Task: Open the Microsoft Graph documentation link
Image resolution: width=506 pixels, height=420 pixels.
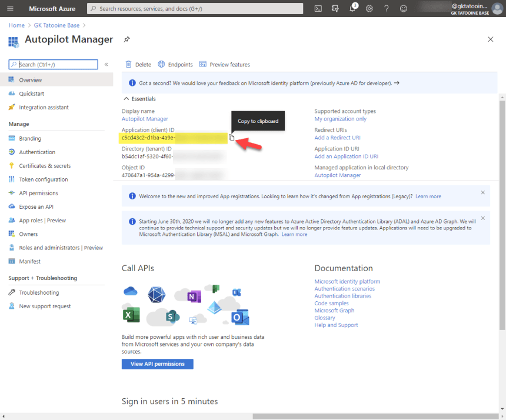Action: [x=334, y=310]
